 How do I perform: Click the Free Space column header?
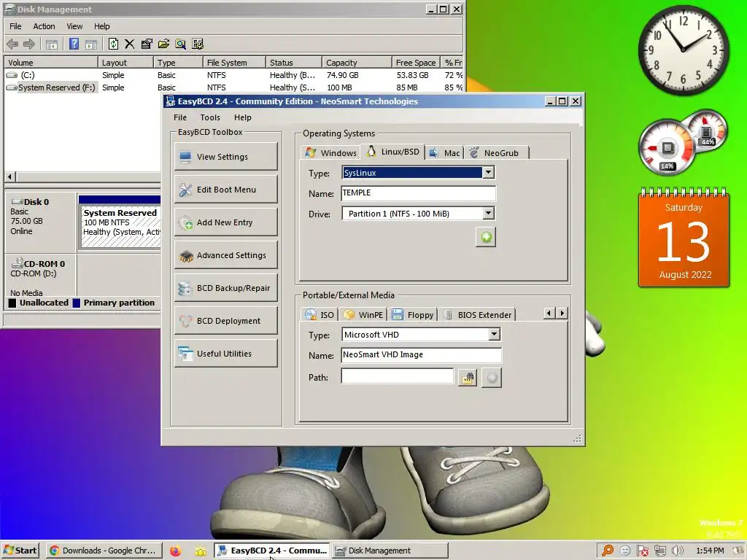pyautogui.click(x=415, y=63)
